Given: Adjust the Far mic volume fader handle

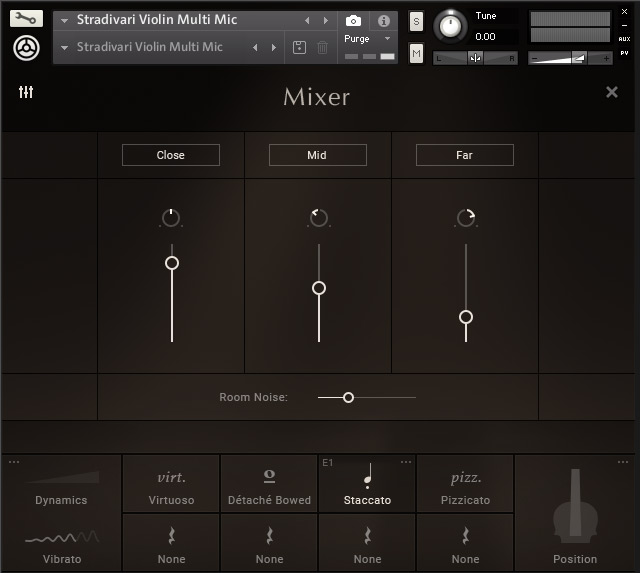Looking at the screenshot, I should (x=466, y=317).
